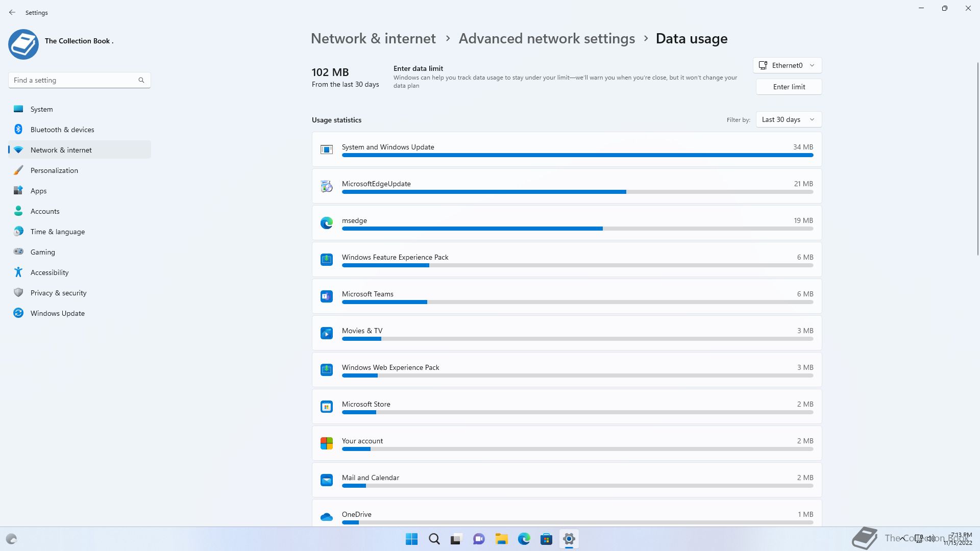Click the Enter limit button

coord(789,87)
